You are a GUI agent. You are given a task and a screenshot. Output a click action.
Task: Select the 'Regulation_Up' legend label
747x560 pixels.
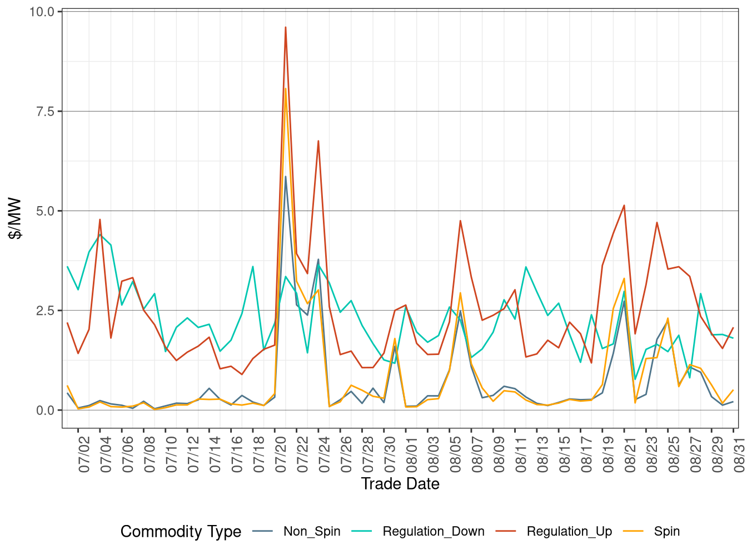click(x=569, y=532)
